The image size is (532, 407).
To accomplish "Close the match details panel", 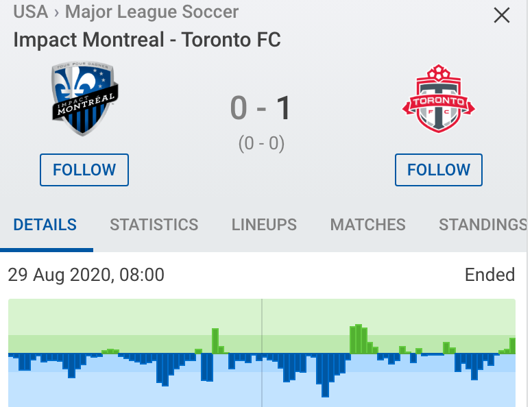I will (x=501, y=16).
